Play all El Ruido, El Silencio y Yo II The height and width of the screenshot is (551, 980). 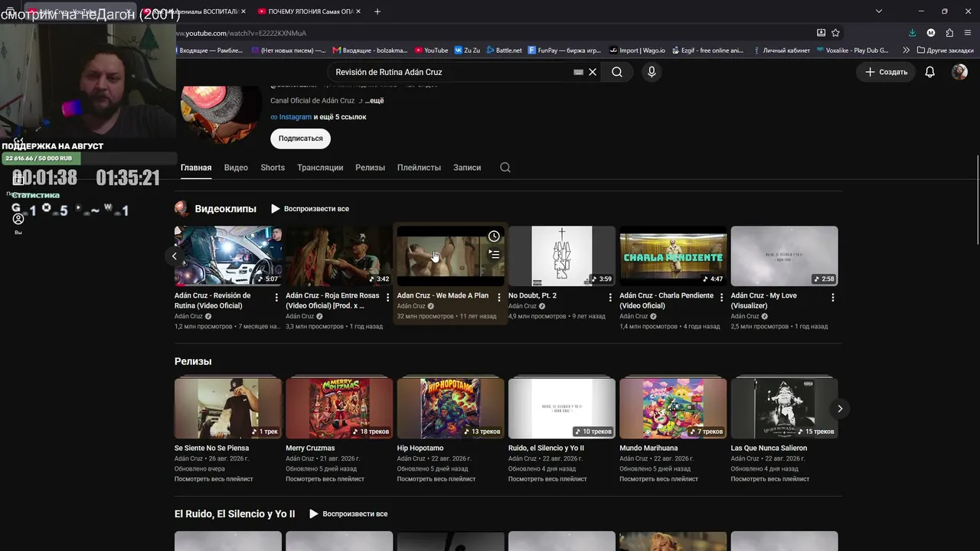(348, 514)
